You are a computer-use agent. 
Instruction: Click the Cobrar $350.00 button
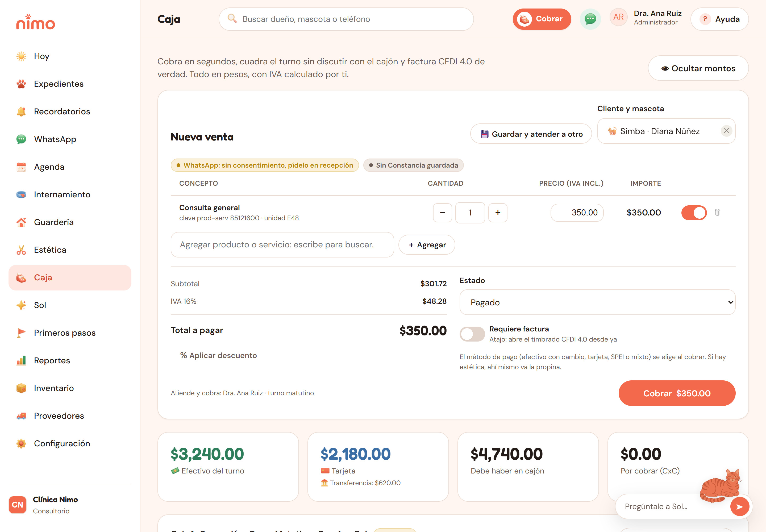coord(677,393)
